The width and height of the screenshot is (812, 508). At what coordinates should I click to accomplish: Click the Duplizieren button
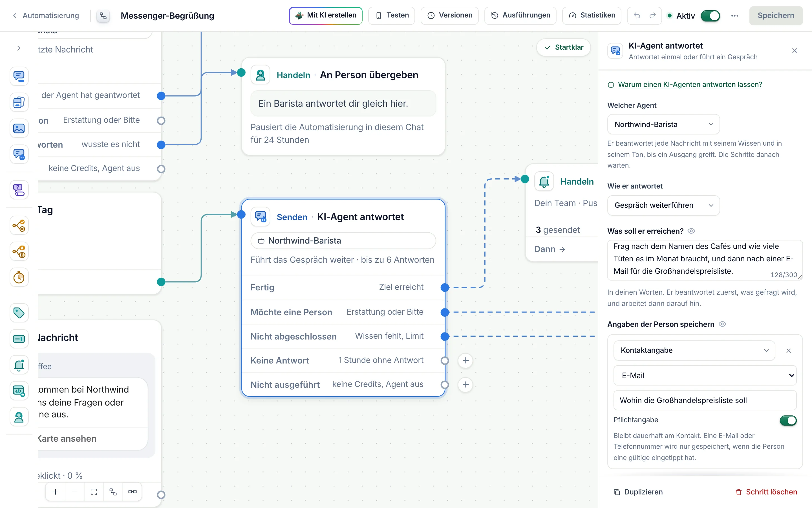pyautogui.click(x=638, y=492)
